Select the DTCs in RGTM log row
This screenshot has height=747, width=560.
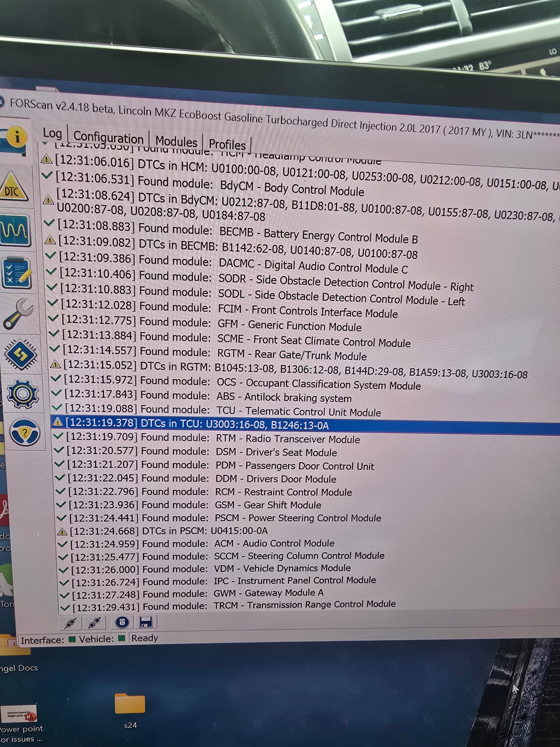click(289, 369)
